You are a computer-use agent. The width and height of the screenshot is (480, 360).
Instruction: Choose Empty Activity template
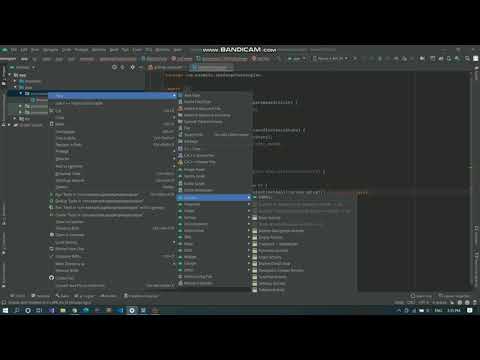pos(270,238)
